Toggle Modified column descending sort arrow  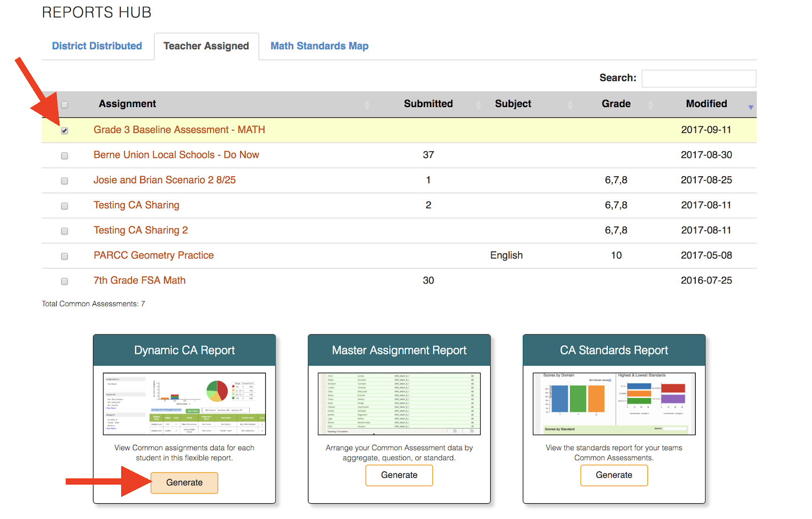click(x=751, y=107)
